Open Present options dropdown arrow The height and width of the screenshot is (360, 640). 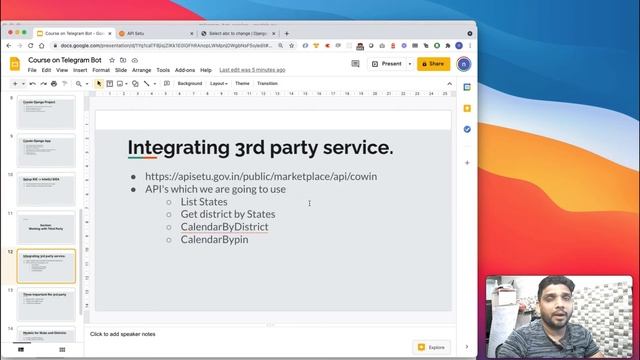410,64
